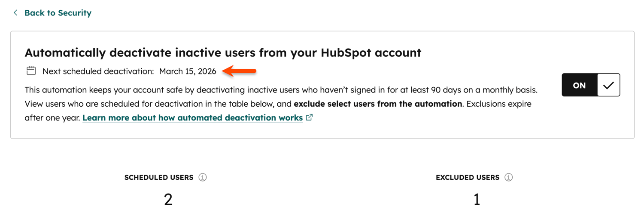Click the SCHEDULED USERS label
This screenshot has width=644, height=222.
click(159, 178)
